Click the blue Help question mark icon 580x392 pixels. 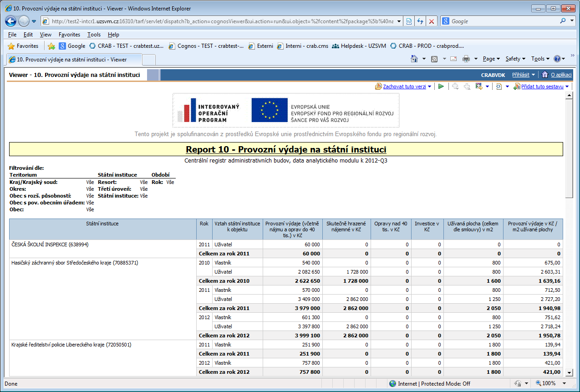point(557,59)
